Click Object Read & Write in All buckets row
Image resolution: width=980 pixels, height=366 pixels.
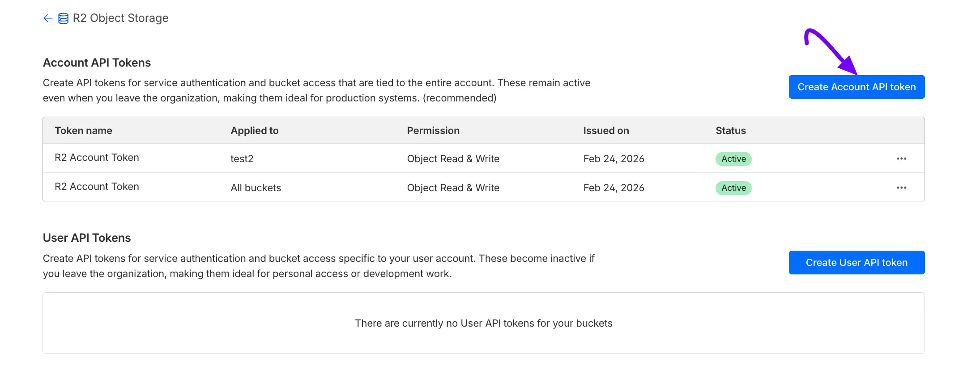(453, 188)
